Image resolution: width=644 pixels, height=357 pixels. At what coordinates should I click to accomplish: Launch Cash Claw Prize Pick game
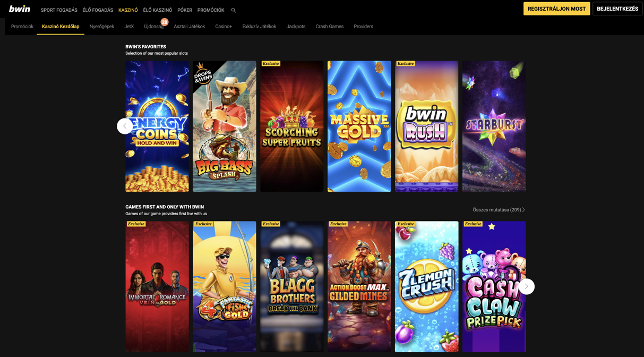494,287
